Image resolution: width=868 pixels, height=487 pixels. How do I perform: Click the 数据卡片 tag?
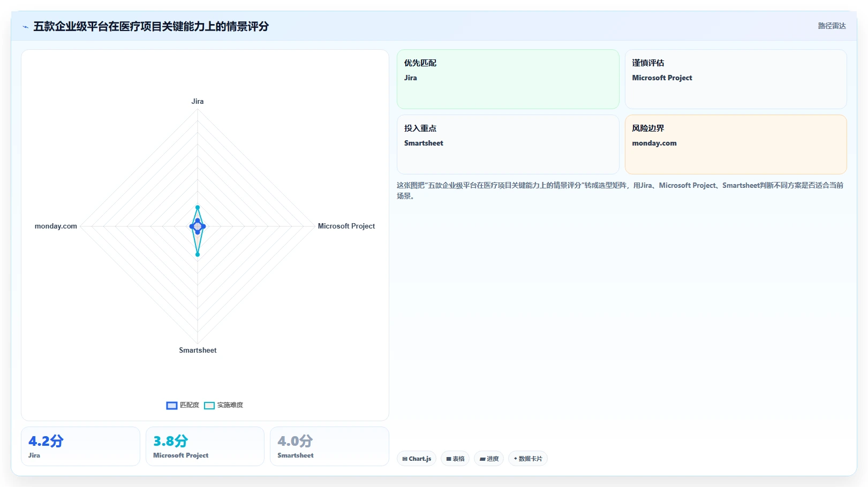528,459
